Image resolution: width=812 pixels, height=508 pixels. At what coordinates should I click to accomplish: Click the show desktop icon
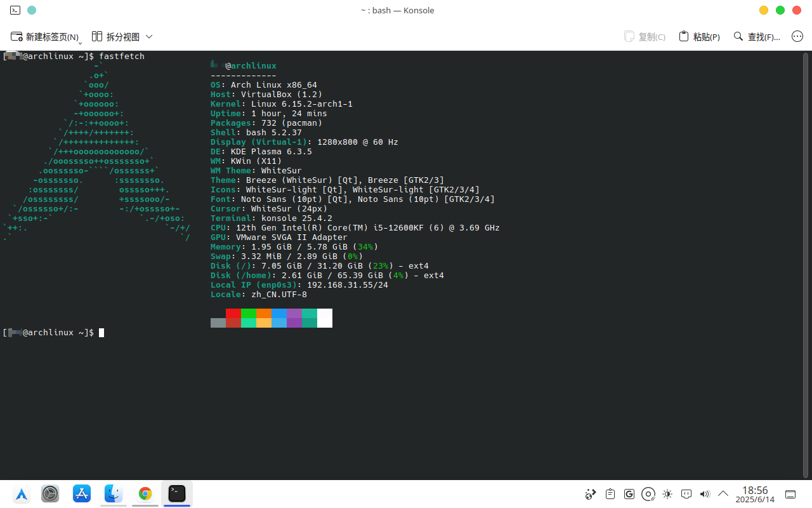pyautogui.click(x=790, y=494)
